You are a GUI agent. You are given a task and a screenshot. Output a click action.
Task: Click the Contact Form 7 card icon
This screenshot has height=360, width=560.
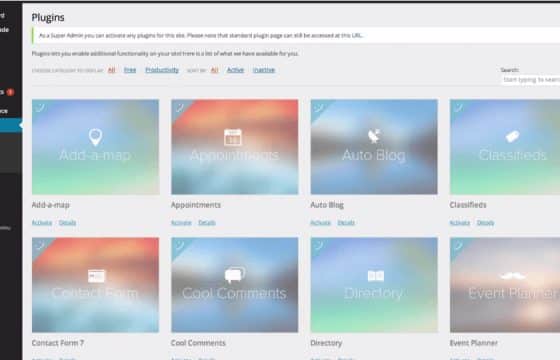click(96, 276)
